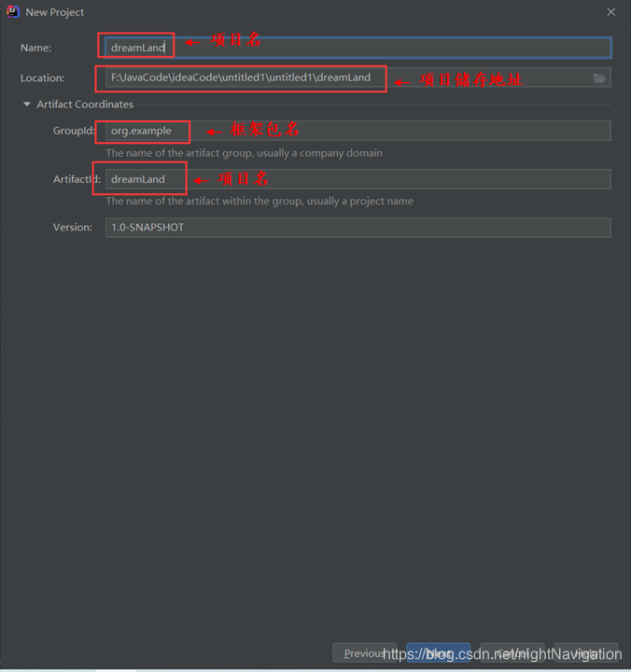
Task: Click the IntelliJ icon in the title bar
Action: 13,11
